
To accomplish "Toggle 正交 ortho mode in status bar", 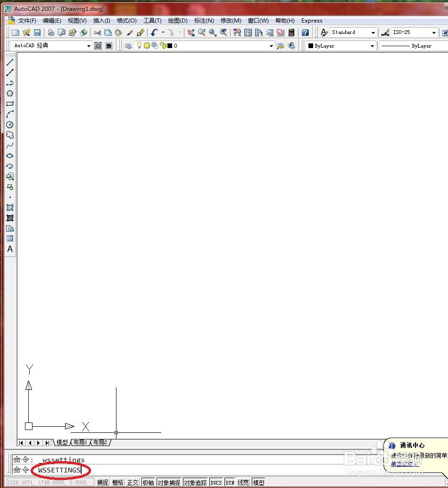I will click(133, 482).
